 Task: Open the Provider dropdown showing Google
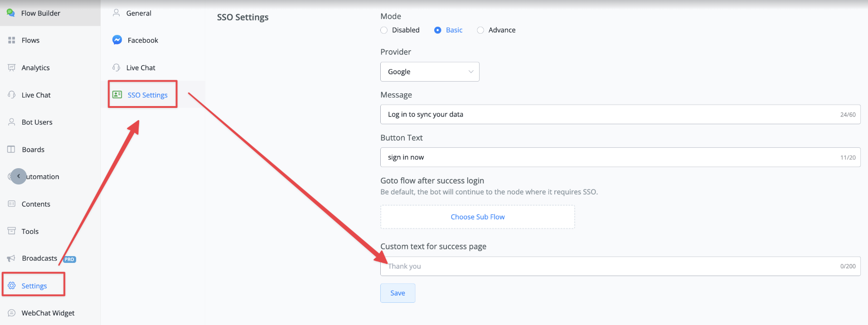(430, 72)
